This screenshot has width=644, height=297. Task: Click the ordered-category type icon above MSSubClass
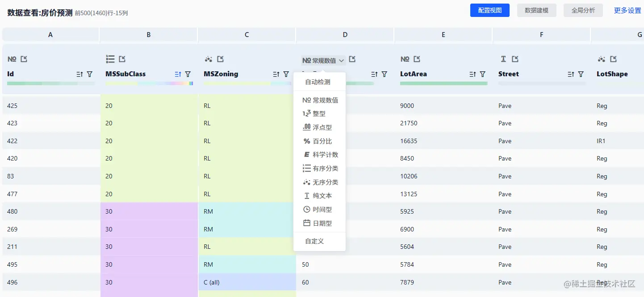[x=110, y=59]
